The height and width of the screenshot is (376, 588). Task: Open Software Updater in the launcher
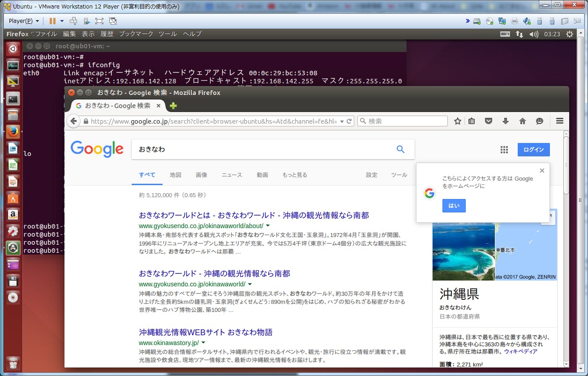click(13, 248)
